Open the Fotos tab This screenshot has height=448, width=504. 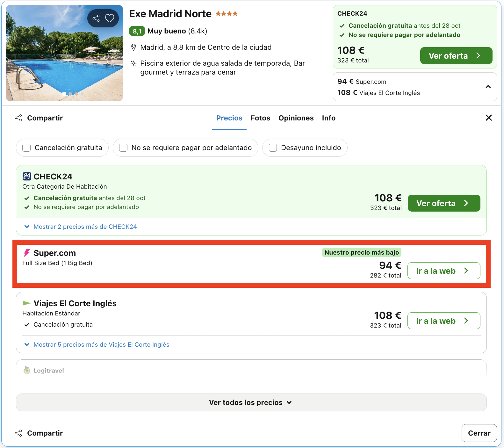pyautogui.click(x=260, y=118)
